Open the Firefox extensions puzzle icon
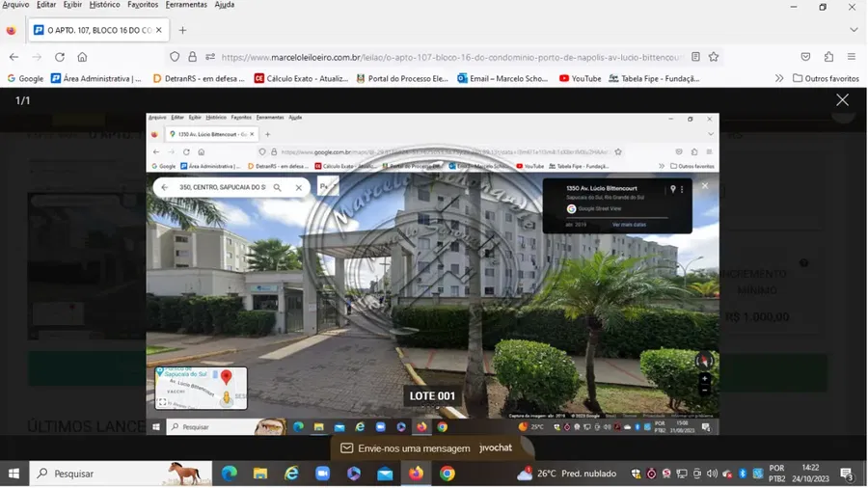 tap(828, 57)
